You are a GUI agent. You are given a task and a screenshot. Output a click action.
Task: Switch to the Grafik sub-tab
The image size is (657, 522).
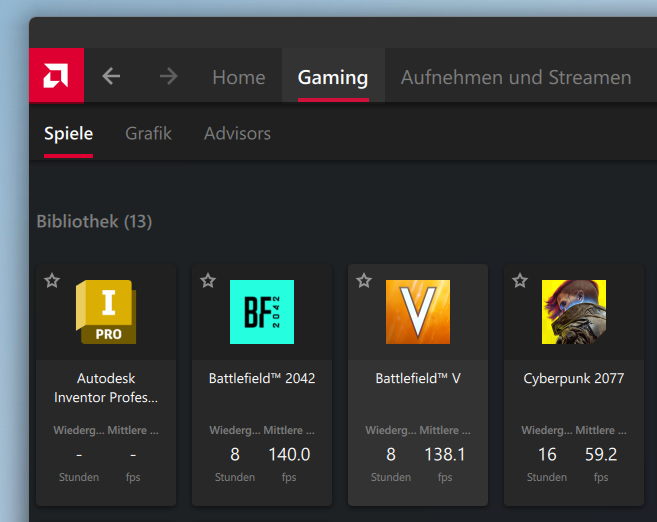click(x=148, y=134)
